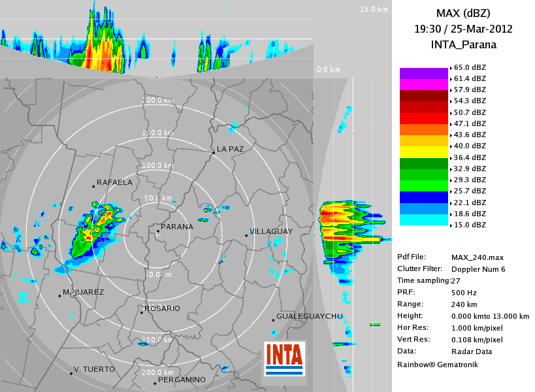
Task: Click the 'Doppler Num 6' clutter filter value
Action: 478,270
